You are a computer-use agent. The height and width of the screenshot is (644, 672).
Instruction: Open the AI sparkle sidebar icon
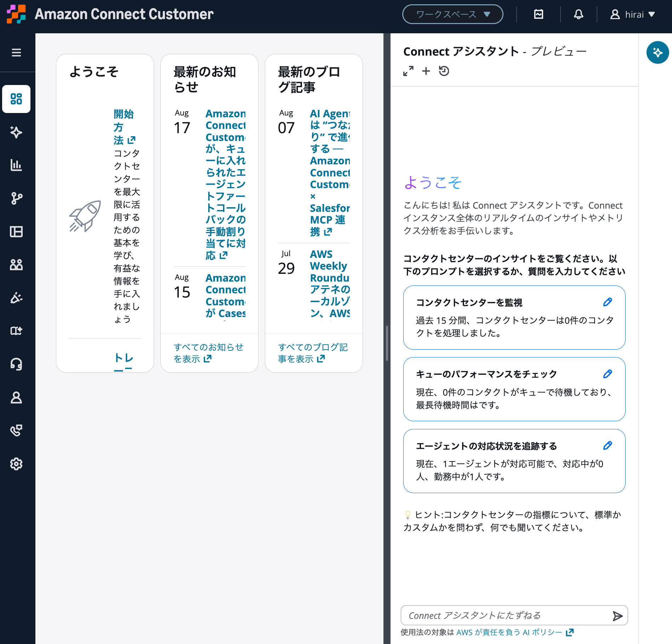(16, 132)
